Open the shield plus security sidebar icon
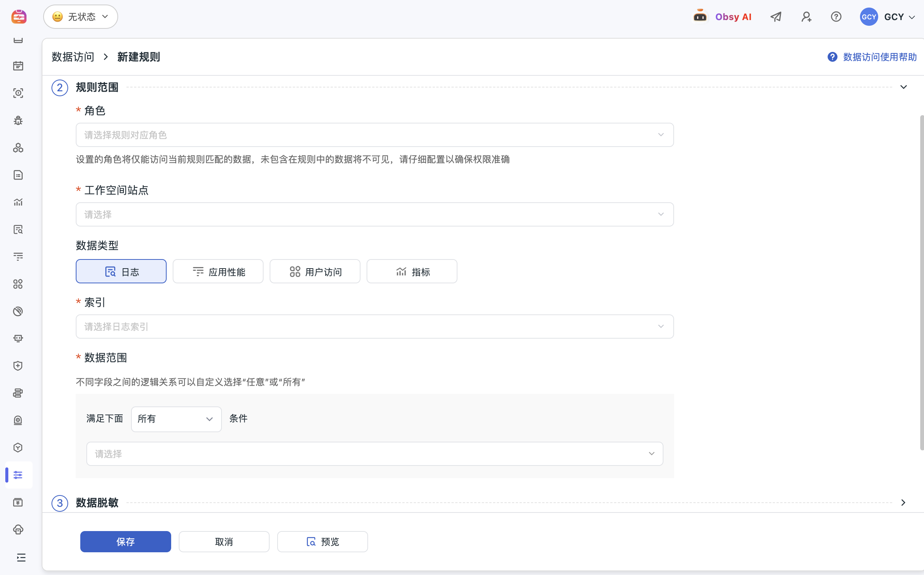 pos(18,366)
